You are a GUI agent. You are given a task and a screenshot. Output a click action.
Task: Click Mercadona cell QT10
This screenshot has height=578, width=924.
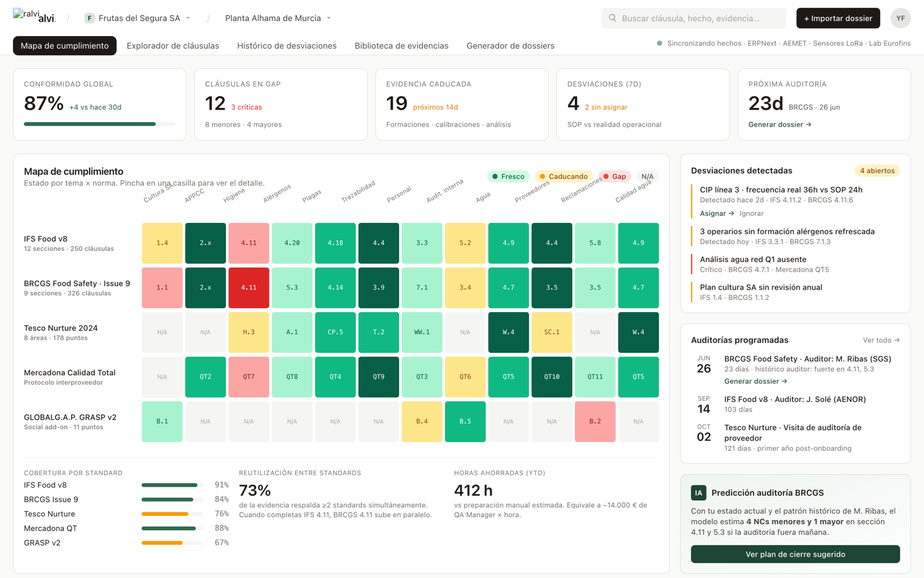tap(552, 377)
